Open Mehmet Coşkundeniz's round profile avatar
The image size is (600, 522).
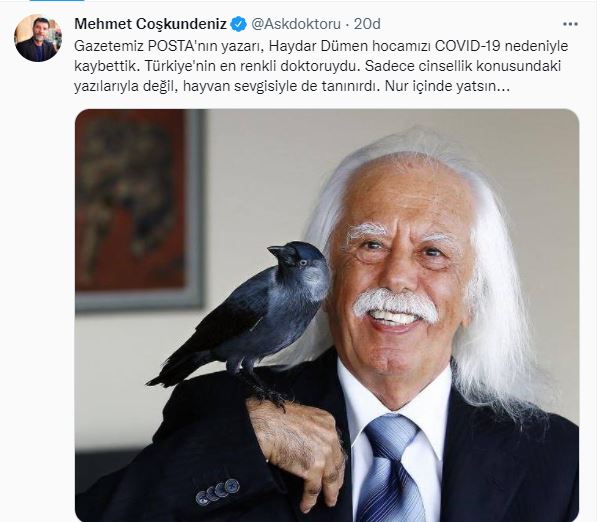pyautogui.click(x=38, y=38)
